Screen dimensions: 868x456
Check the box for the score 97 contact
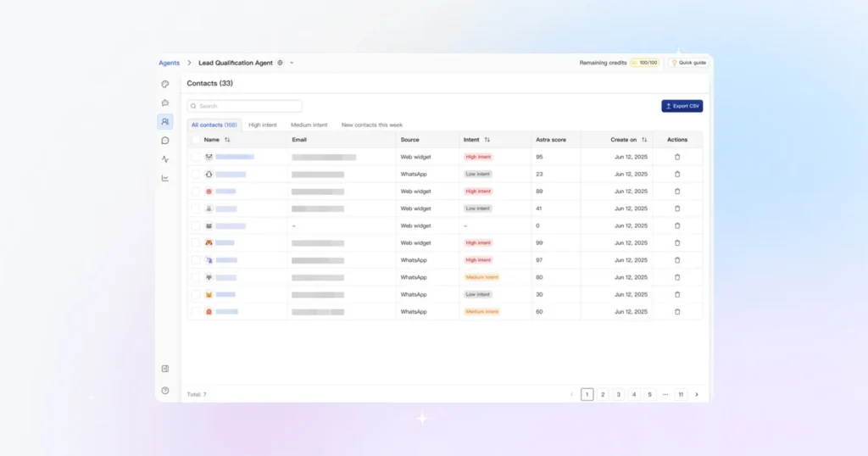196,260
